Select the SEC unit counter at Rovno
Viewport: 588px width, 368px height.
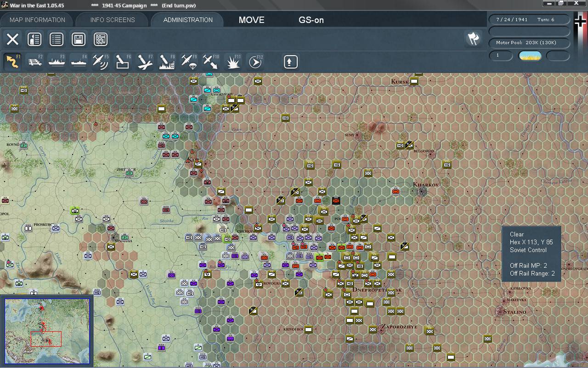click(23, 145)
